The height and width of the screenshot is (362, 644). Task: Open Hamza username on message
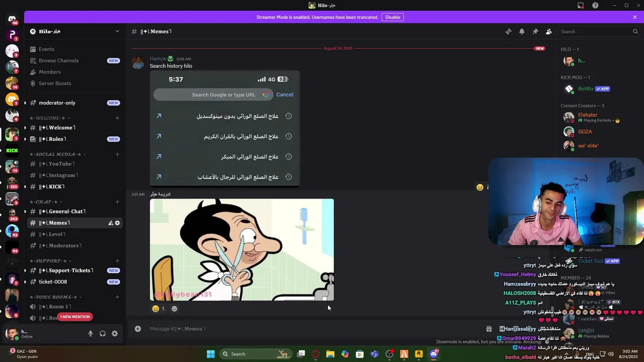(x=157, y=59)
